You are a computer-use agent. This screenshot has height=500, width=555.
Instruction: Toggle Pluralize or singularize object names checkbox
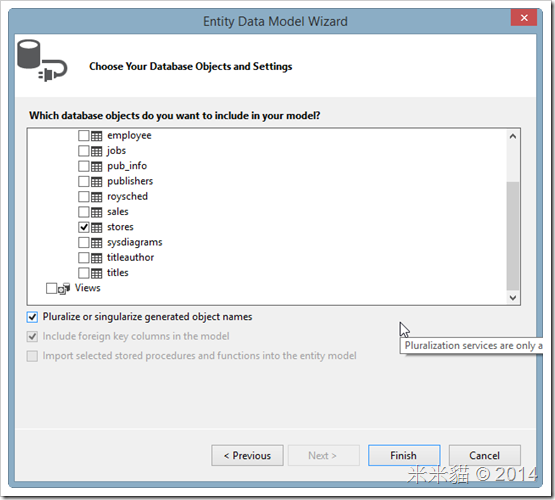(32, 317)
